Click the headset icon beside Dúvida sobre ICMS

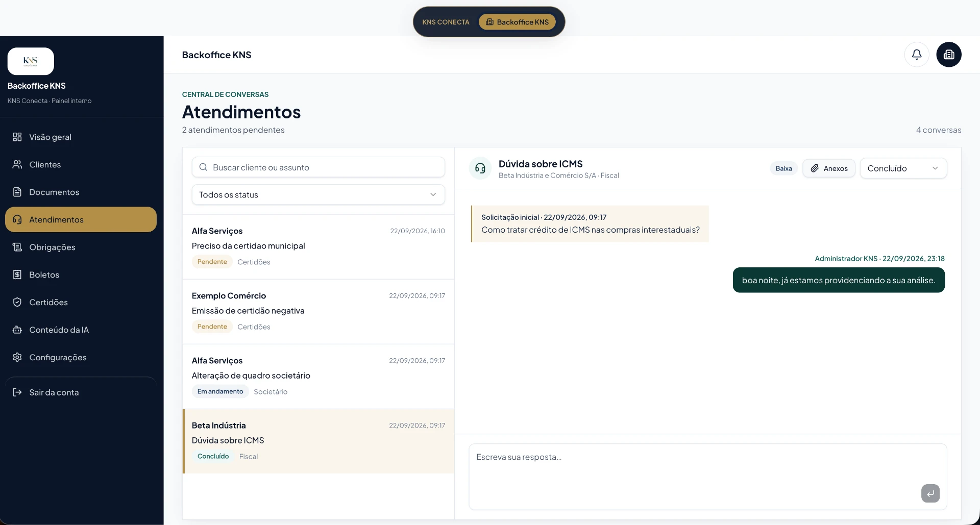tap(480, 168)
